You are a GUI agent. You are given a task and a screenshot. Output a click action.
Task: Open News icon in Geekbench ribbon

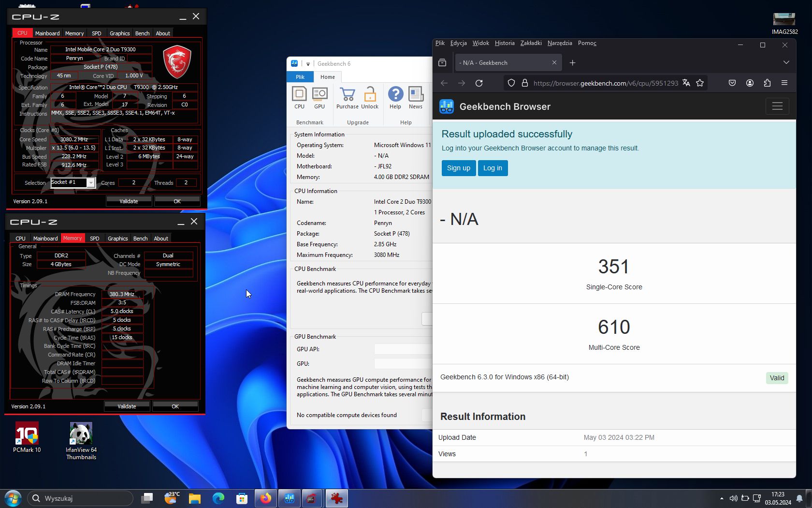click(416, 97)
